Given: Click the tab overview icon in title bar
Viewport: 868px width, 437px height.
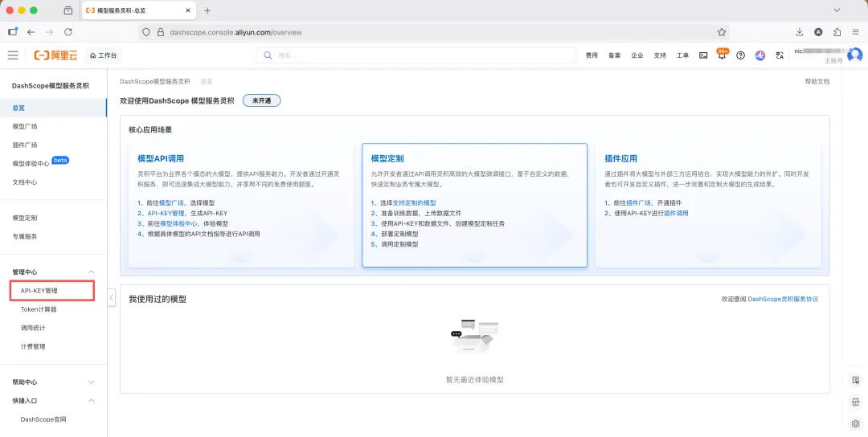Looking at the screenshot, I should pyautogui.click(x=68, y=10).
